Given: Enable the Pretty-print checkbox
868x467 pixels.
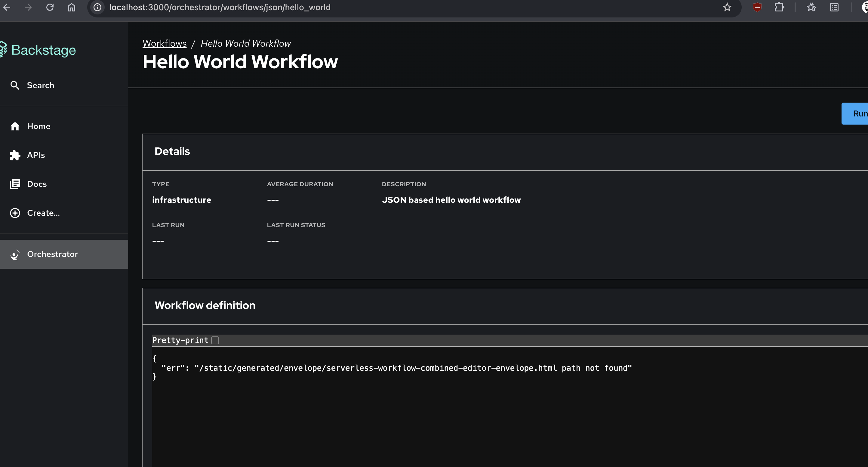Looking at the screenshot, I should [x=215, y=340].
